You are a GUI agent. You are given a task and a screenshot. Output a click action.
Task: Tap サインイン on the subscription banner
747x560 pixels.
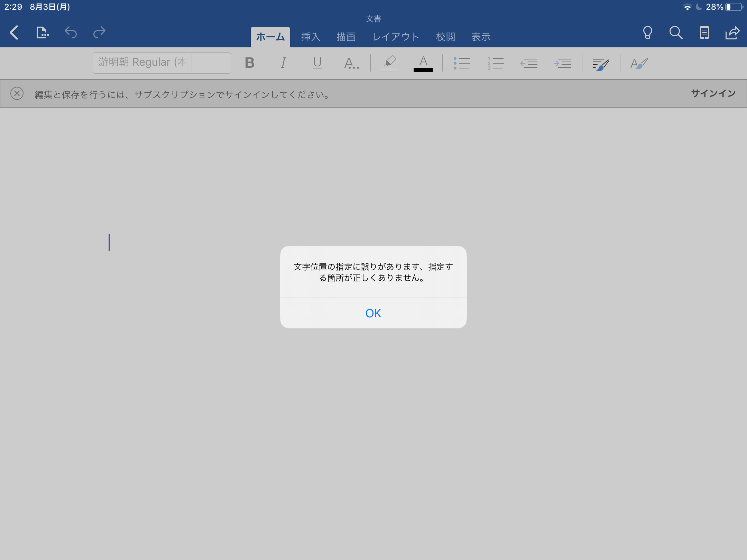point(713,93)
